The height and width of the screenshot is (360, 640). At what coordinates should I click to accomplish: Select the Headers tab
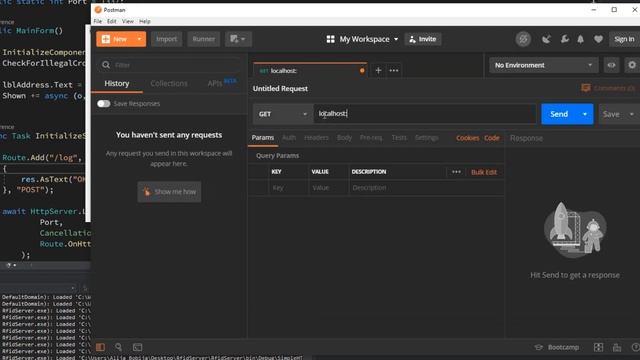click(x=316, y=138)
